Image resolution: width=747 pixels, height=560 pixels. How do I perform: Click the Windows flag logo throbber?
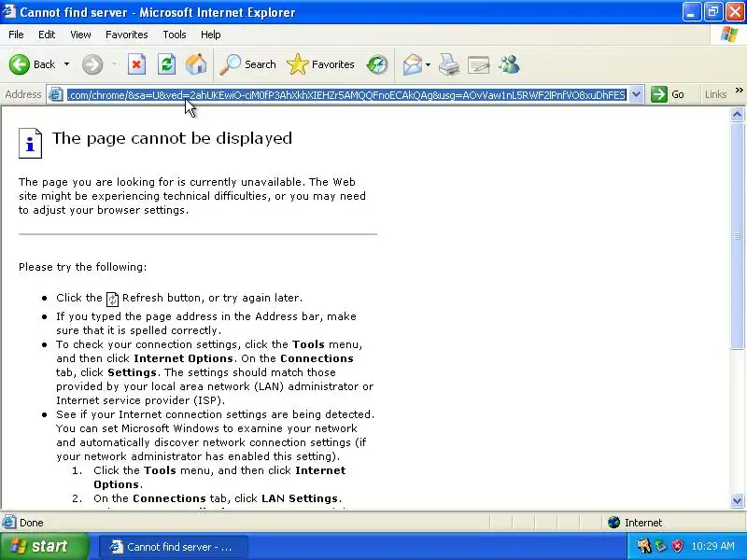pos(729,35)
